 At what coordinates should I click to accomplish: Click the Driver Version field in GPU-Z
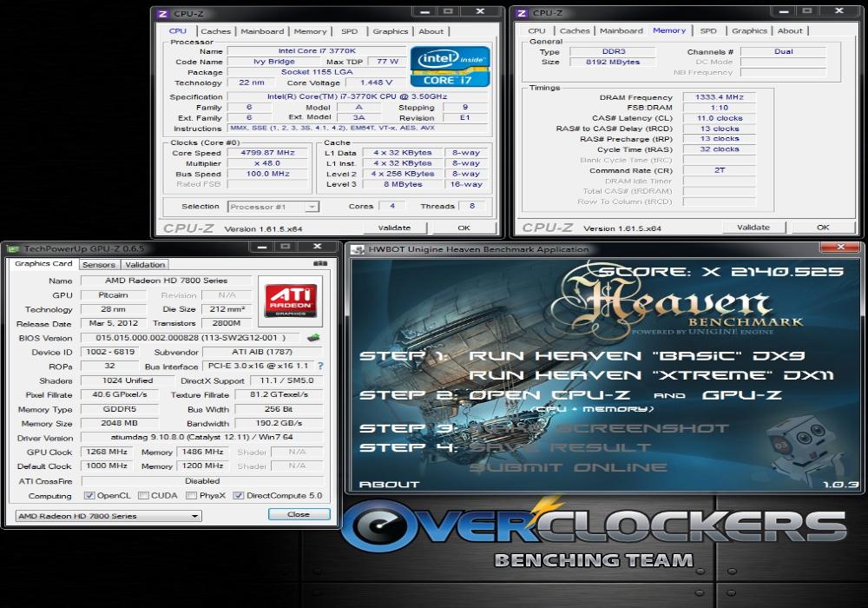(202, 438)
